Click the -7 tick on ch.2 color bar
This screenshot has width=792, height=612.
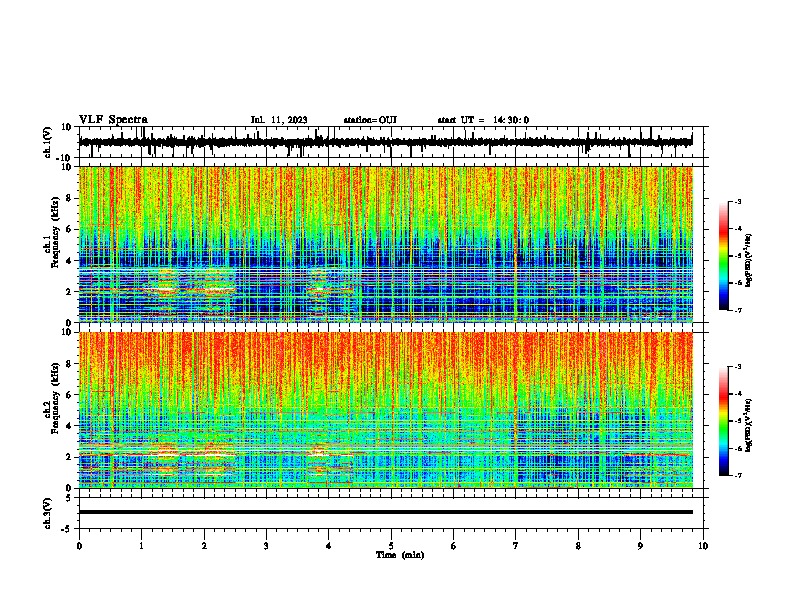pyautogui.click(x=738, y=475)
